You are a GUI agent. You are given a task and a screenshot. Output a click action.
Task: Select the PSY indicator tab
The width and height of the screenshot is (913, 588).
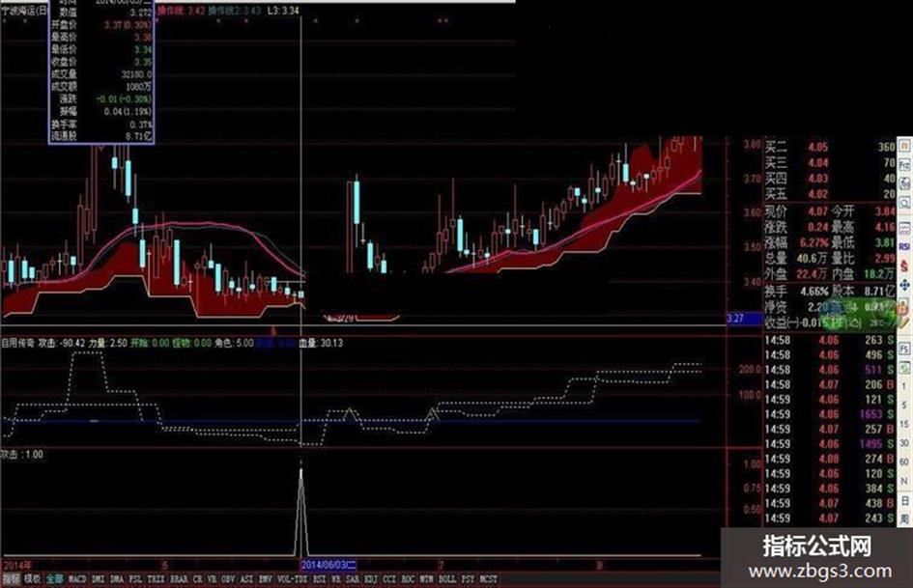(x=469, y=578)
